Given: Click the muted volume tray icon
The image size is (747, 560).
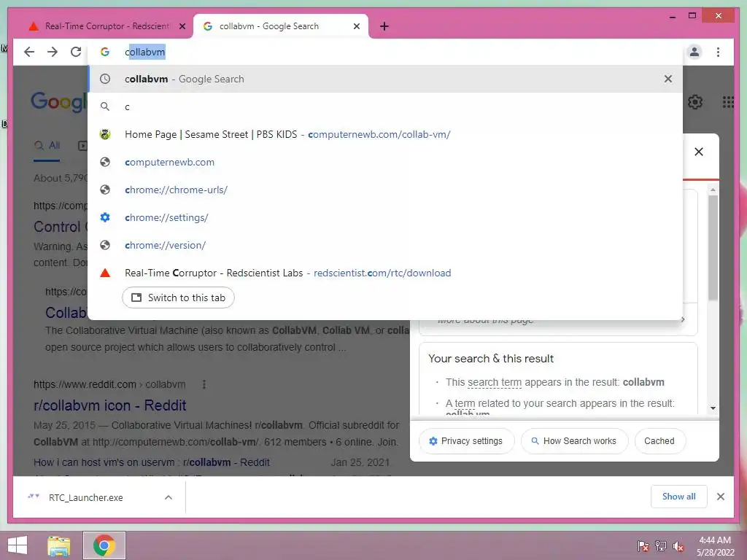Looking at the screenshot, I should [x=678, y=546].
